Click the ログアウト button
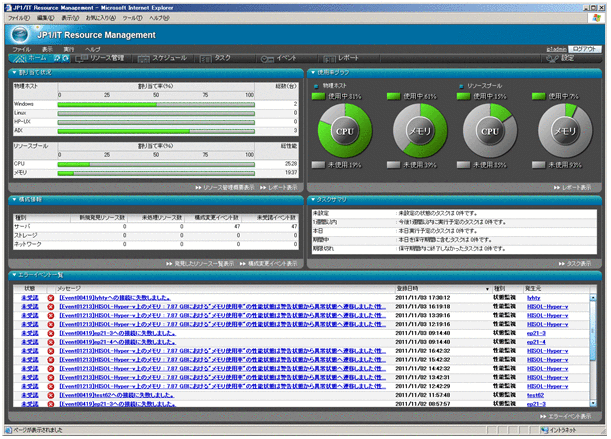 tap(584, 49)
